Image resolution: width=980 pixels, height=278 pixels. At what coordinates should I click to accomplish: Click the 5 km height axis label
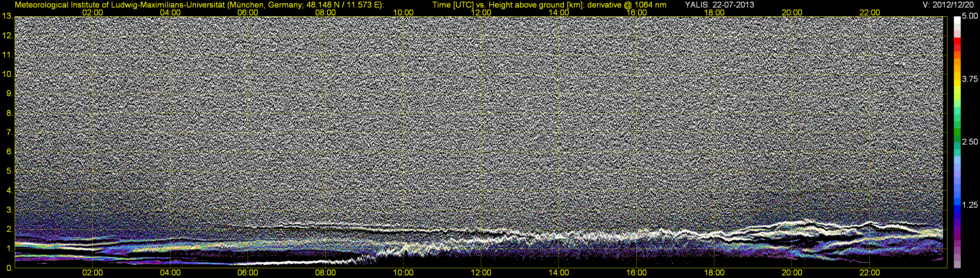pyautogui.click(x=9, y=171)
